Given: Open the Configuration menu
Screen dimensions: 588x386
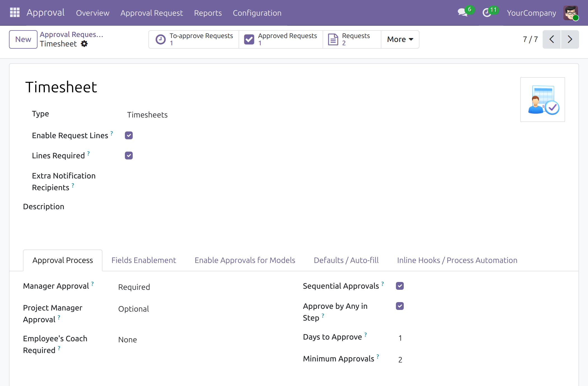Looking at the screenshot, I should 257,13.
